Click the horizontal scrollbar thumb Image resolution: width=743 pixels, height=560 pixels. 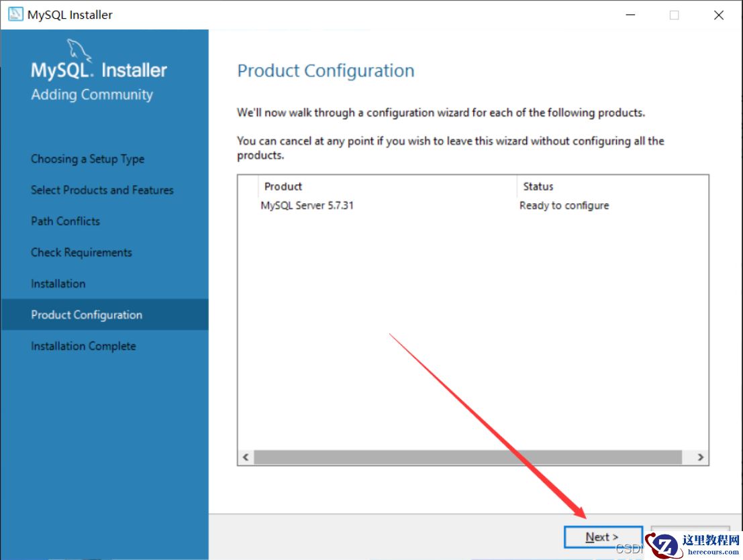[x=468, y=457]
